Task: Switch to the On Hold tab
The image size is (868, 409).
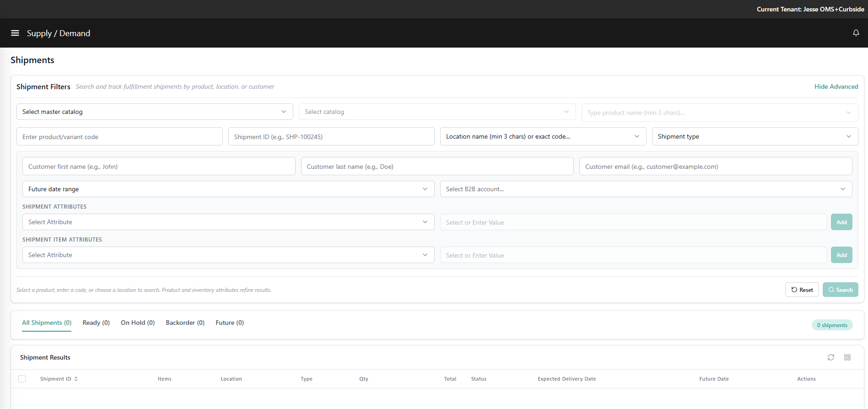Action: pyautogui.click(x=138, y=323)
